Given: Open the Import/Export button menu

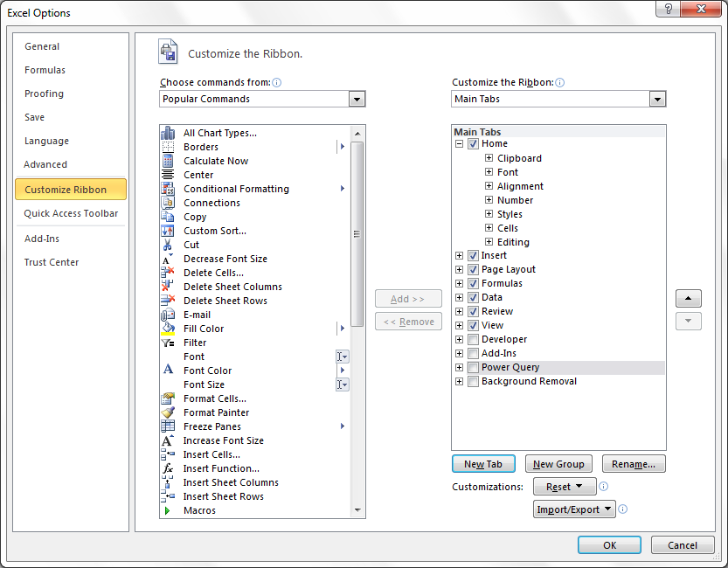Looking at the screenshot, I should point(574,509).
